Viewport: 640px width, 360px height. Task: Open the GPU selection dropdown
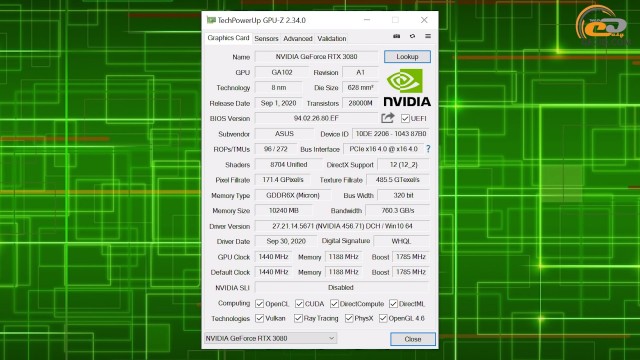(270, 338)
